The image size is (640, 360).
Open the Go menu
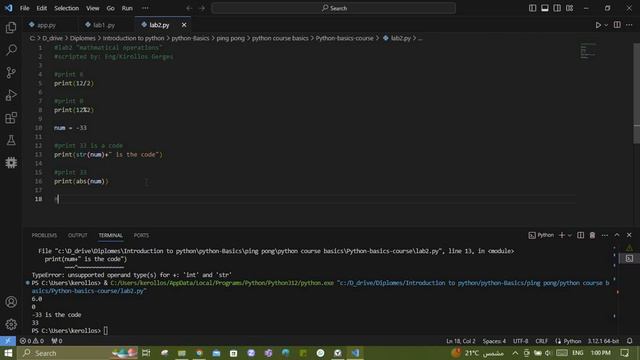[111, 8]
